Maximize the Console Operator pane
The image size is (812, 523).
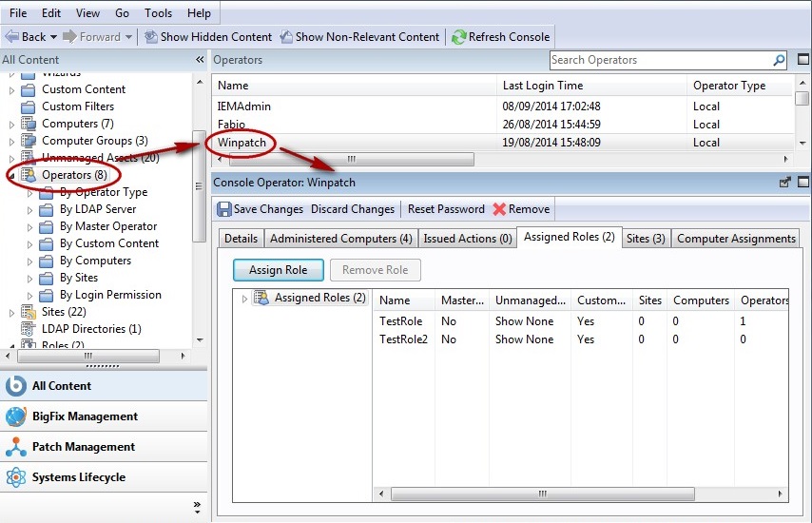(803, 183)
